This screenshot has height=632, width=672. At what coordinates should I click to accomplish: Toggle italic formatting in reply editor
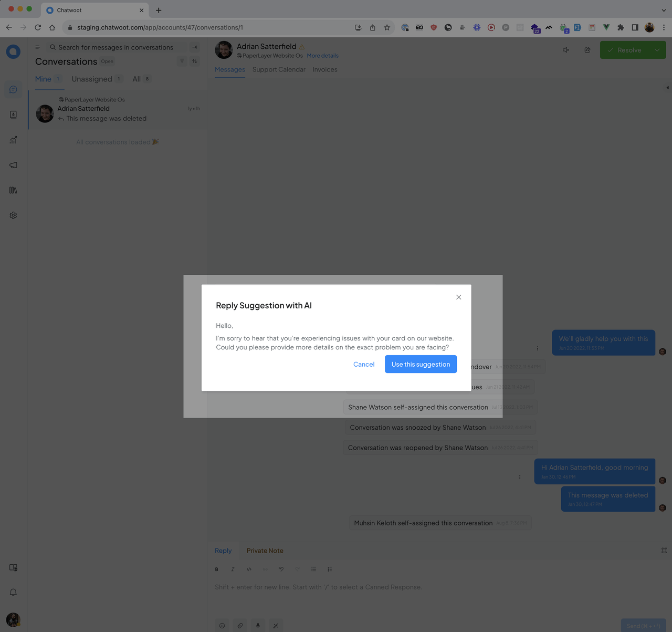(233, 569)
